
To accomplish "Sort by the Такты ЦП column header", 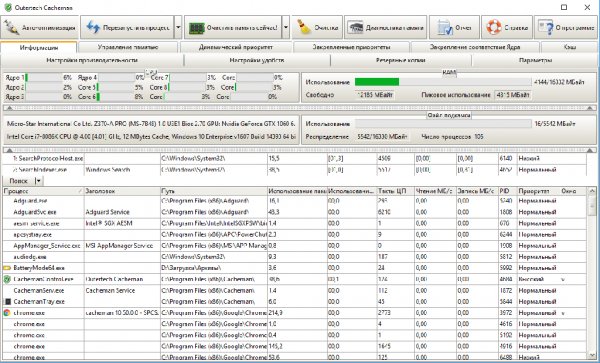I will click(396, 191).
